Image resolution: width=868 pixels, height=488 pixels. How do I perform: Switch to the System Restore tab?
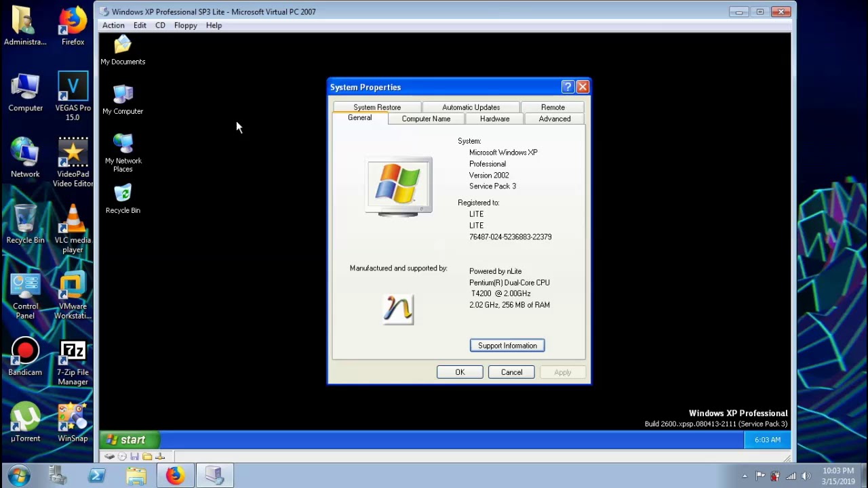[x=377, y=107]
